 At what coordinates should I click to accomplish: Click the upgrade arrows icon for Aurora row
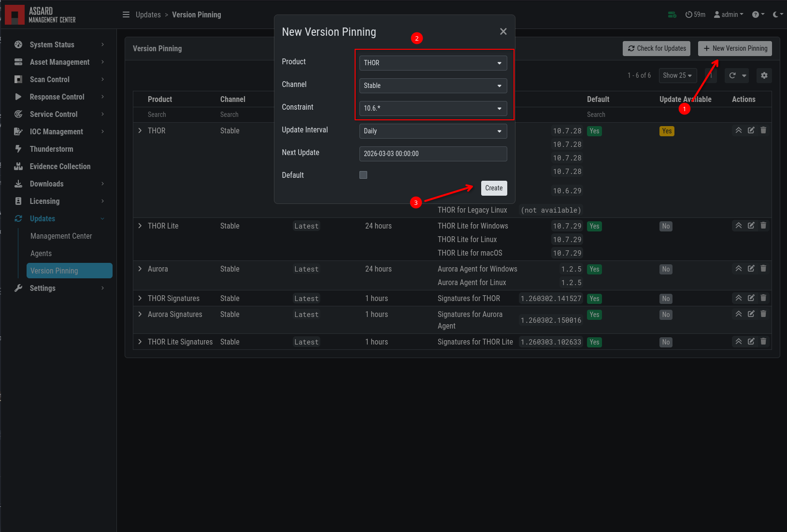(739, 268)
